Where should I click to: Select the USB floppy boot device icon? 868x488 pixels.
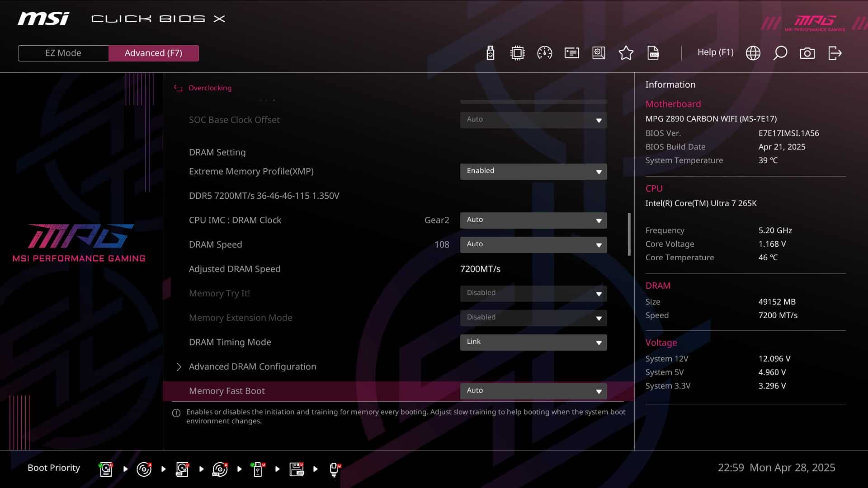pos(297,469)
